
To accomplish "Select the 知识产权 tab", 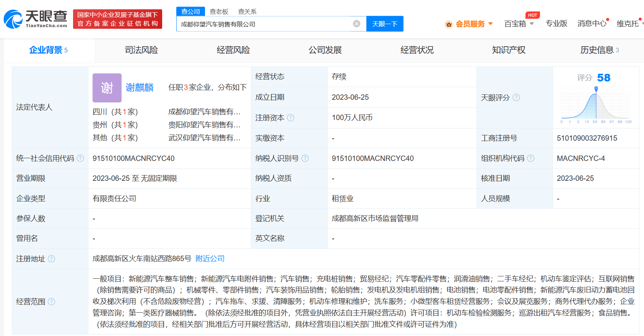I will [x=509, y=50].
